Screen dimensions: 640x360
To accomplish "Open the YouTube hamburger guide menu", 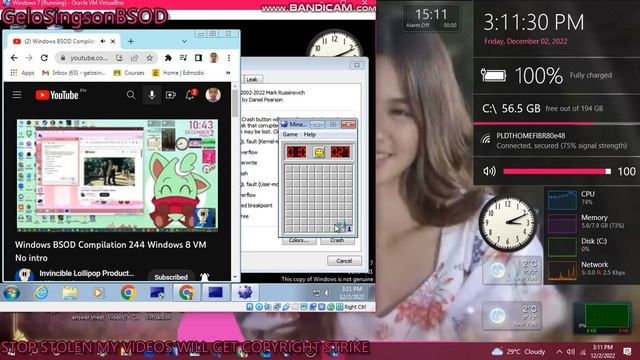I will point(17,95).
